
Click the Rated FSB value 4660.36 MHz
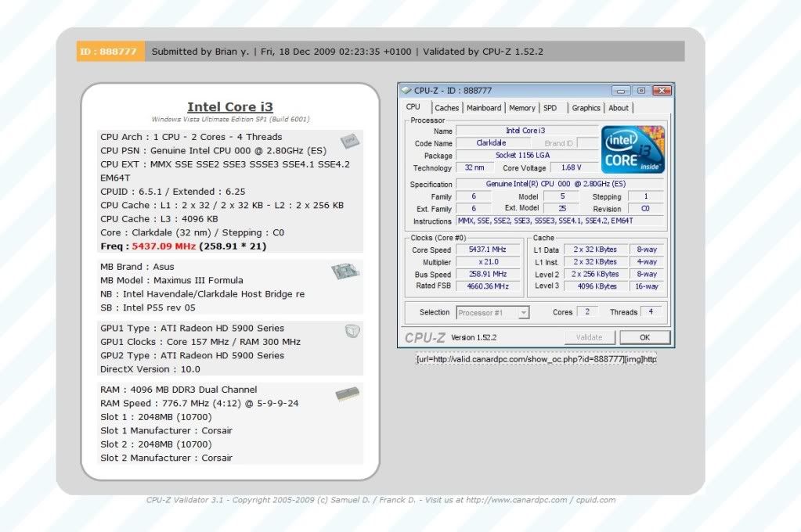pos(487,286)
